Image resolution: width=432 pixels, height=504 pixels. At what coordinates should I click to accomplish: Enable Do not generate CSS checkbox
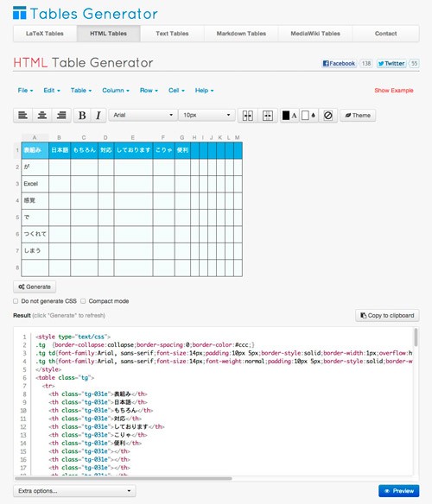pos(16,301)
